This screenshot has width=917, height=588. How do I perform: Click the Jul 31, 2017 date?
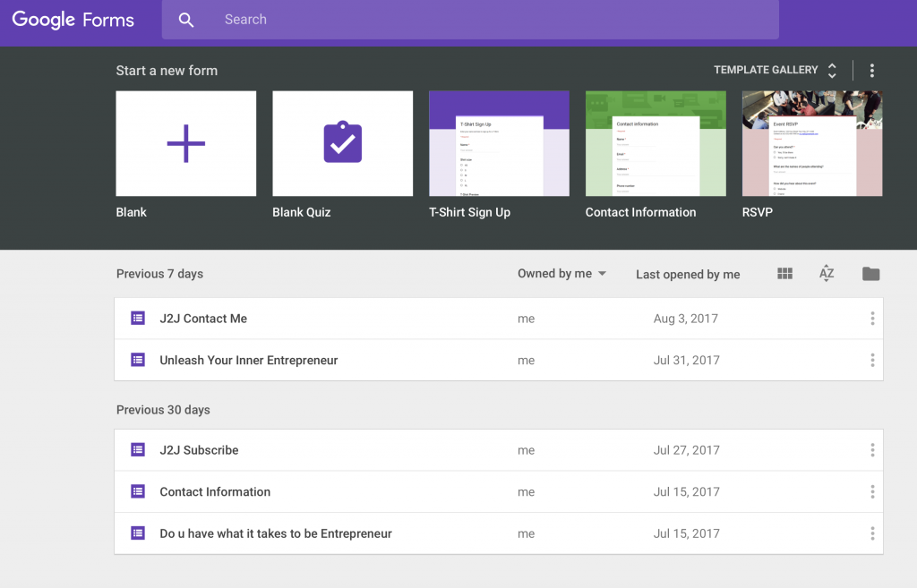pyautogui.click(x=687, y=360)
